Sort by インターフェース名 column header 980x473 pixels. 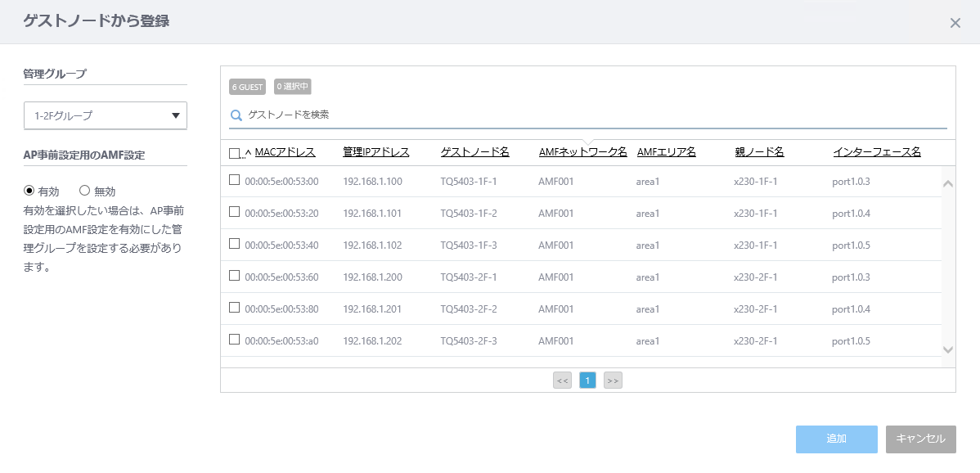coord(877,152)
